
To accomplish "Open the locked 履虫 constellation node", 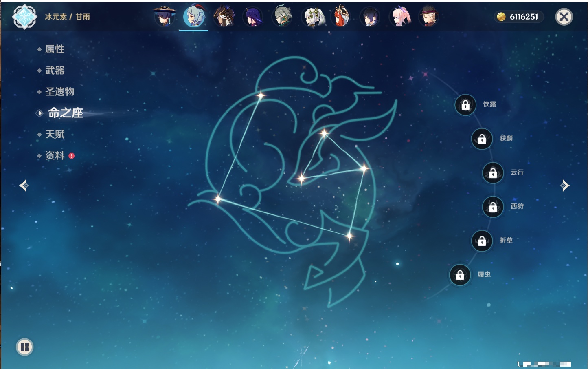I will (460, 275).
